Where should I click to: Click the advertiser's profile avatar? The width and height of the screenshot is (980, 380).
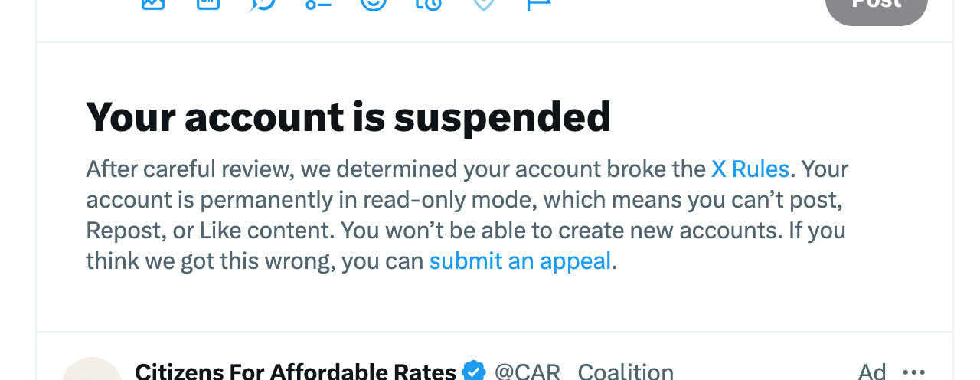pyautogui.click(x=92, y=369)
